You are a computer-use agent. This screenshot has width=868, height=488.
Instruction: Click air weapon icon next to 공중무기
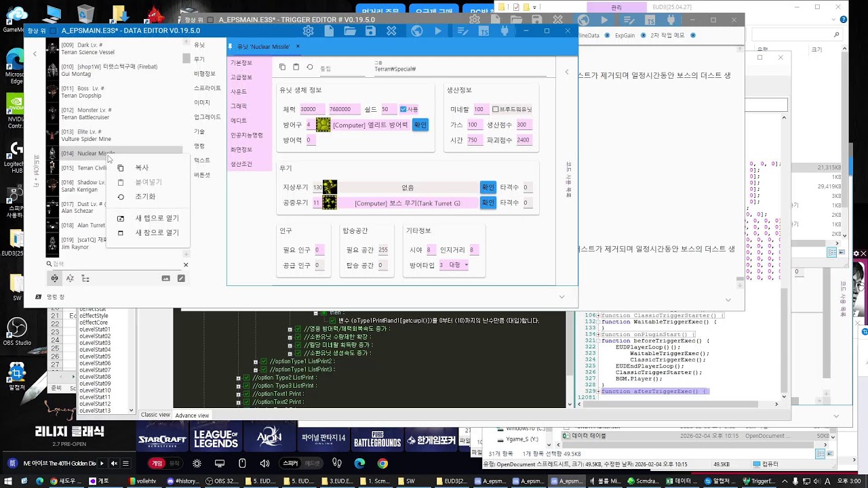click(x=330, y=203)
